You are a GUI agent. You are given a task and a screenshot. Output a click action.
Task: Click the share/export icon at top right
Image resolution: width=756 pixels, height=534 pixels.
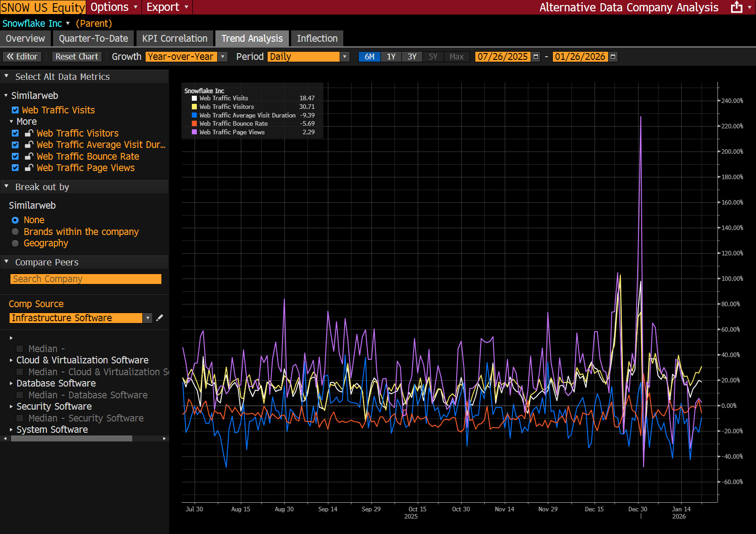coord(736,7)
